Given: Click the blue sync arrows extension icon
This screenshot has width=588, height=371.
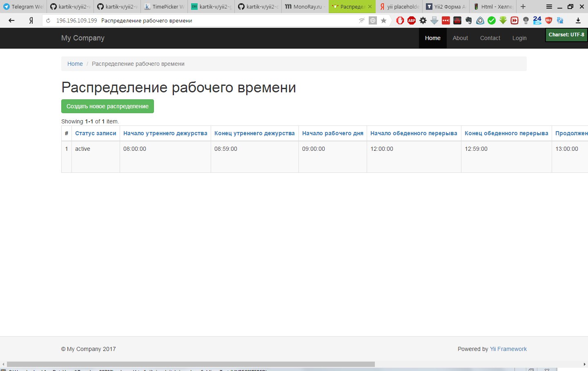Looking at the screenshot, I should [x=560, y=20].
